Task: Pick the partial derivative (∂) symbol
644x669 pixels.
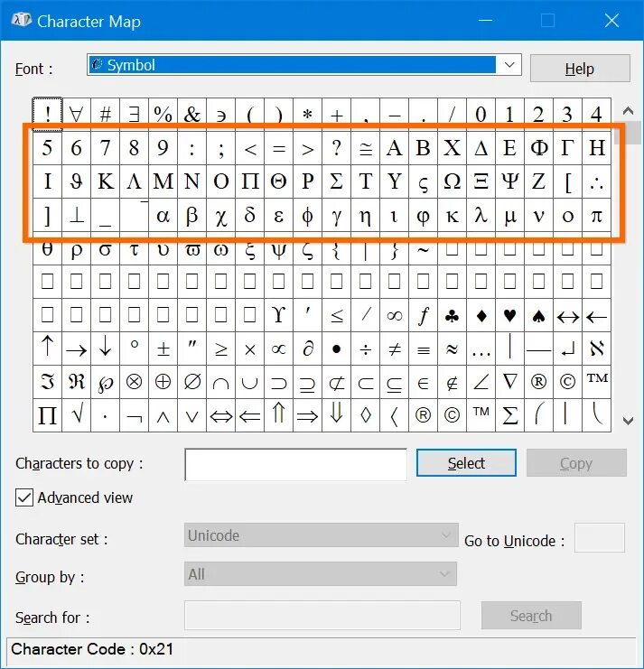Action: click(x=308, y=348)
